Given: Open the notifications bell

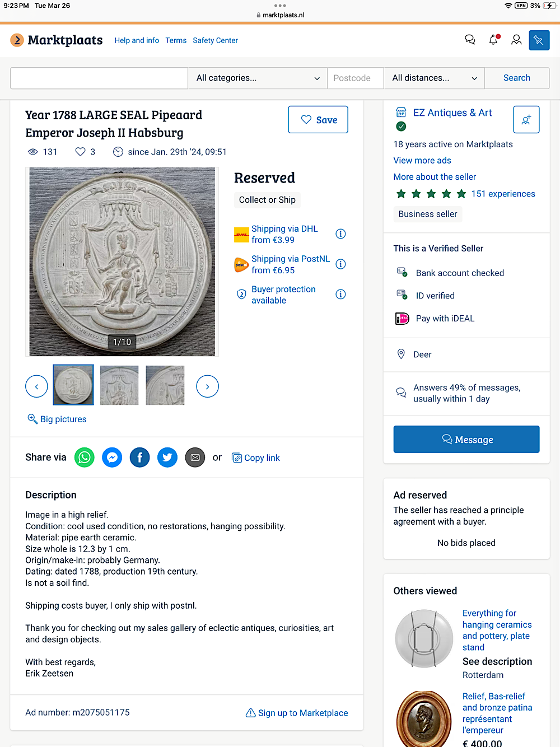Looking at the screenshot, I should (493, 40).
